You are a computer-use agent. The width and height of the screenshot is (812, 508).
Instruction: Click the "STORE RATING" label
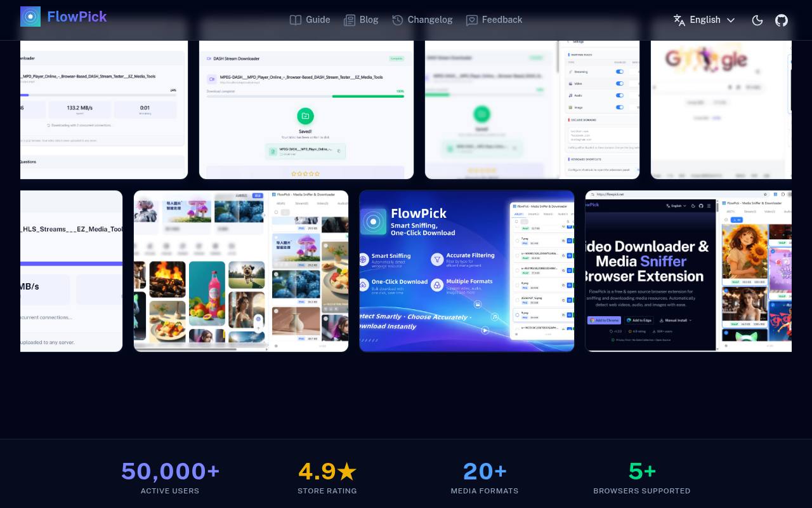pyautogui.click(x=327, y=491)
